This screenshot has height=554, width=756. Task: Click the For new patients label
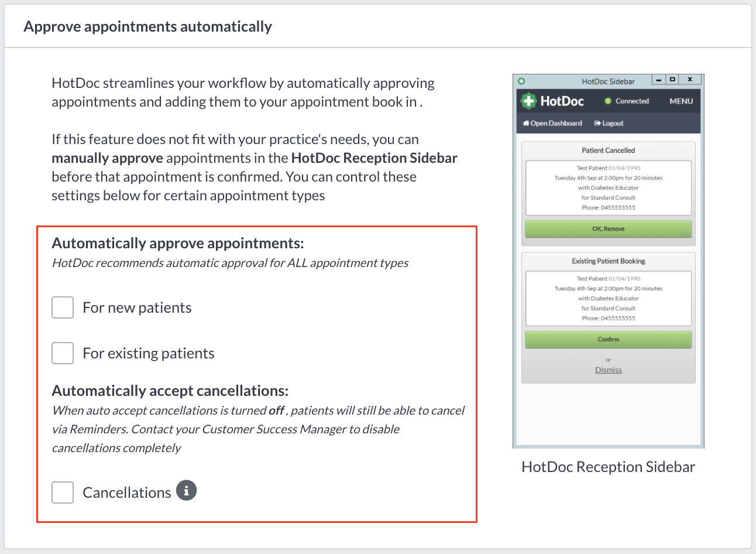tap(137, 308)
